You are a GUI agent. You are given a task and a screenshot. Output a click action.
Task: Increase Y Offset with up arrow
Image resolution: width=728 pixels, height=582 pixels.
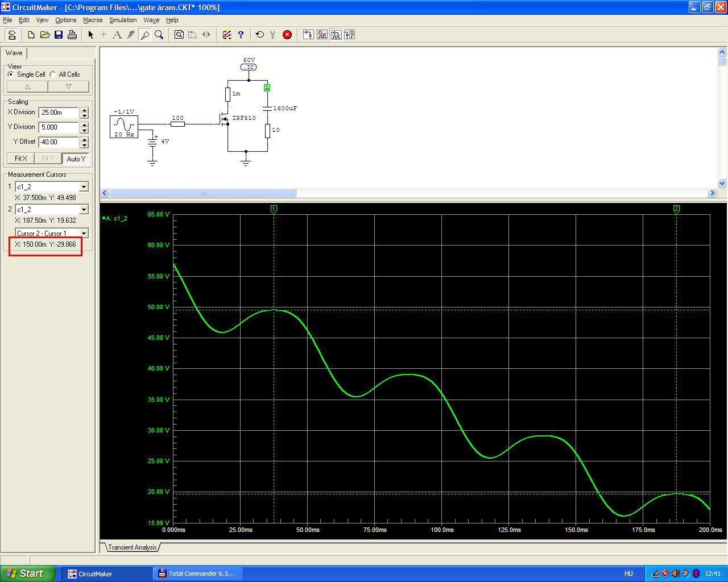(x=85, y=139)
